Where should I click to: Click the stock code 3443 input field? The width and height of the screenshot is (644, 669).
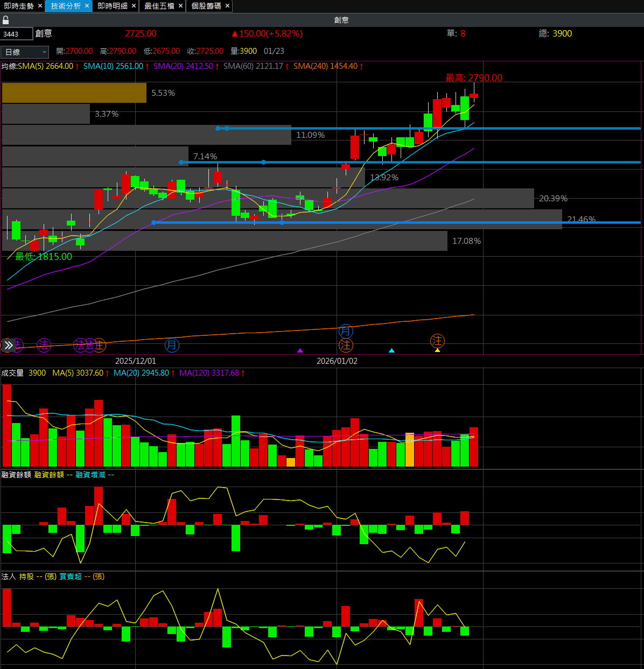click(17, 34)
